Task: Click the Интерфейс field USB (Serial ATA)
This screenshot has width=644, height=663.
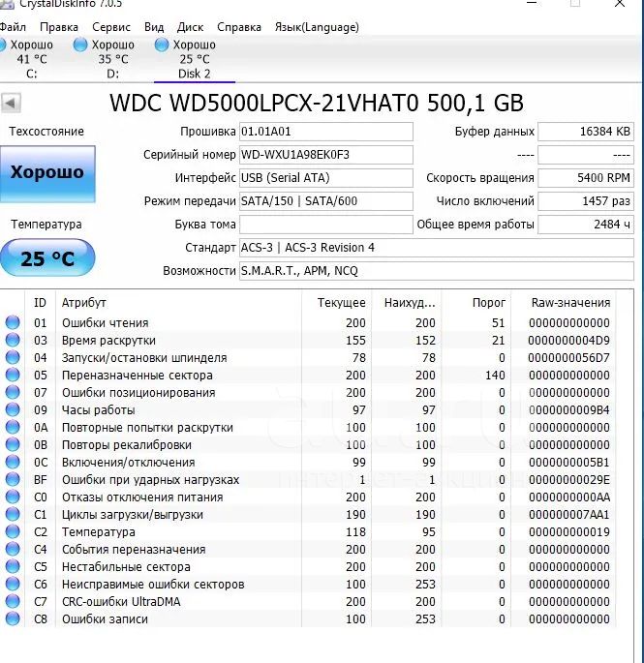Action: coord(326,178)
